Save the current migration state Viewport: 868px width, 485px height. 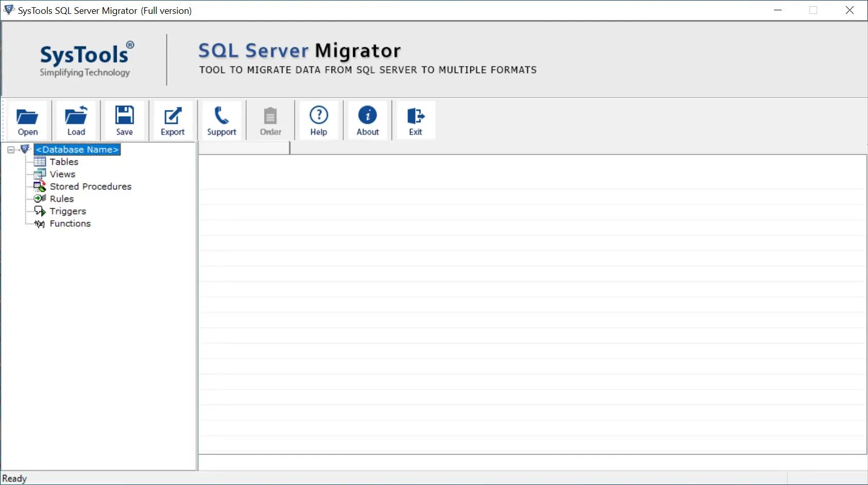click(x=124, y=120)
